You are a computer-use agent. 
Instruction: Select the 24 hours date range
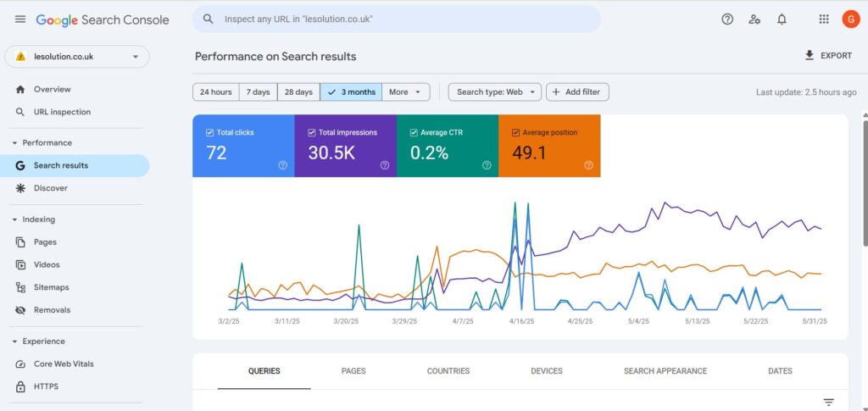[x=216, y=92]
